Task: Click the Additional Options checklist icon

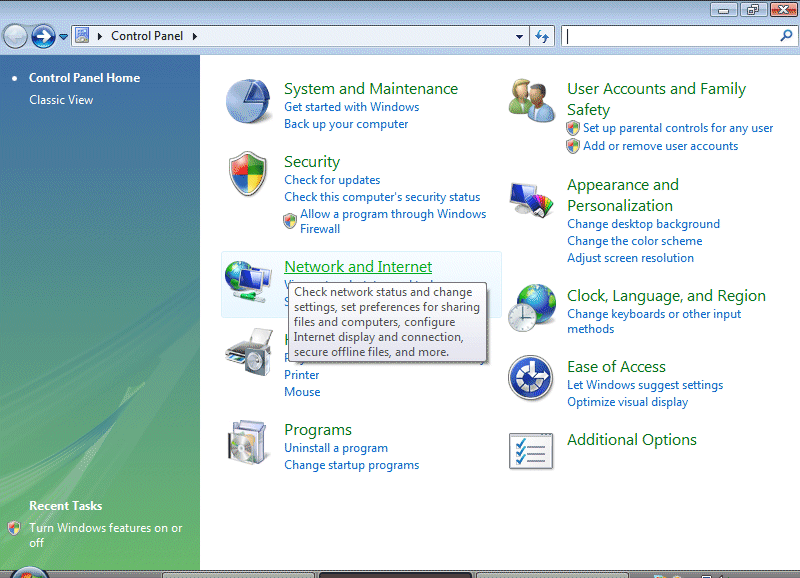Action: [531, 451]
